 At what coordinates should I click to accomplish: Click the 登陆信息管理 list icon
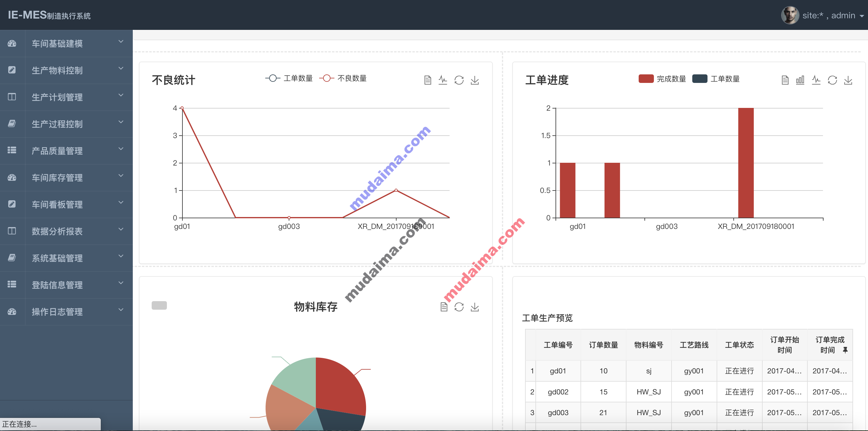[x=12, y=284]
